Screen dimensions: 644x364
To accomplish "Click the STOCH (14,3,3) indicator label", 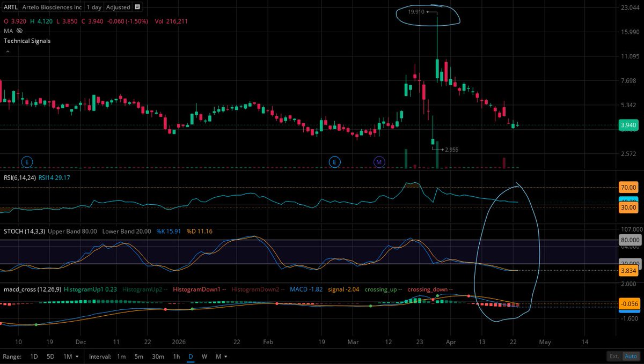I will 25,231.
